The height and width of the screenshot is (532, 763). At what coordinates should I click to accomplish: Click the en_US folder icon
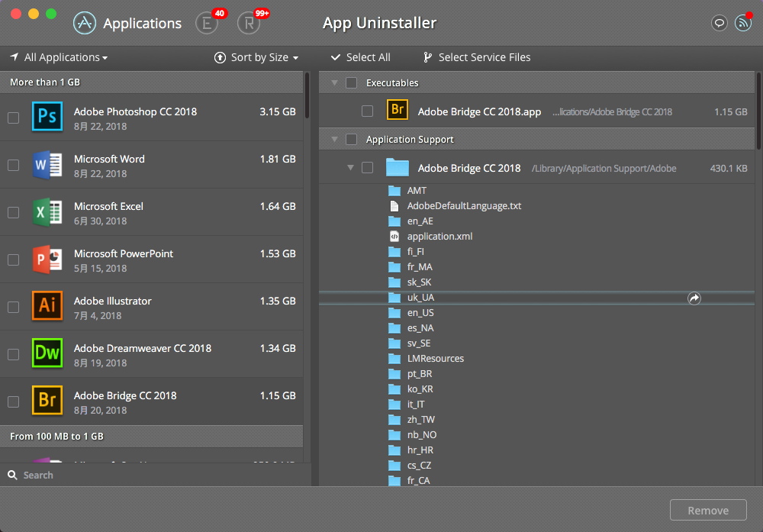[394, 313]
